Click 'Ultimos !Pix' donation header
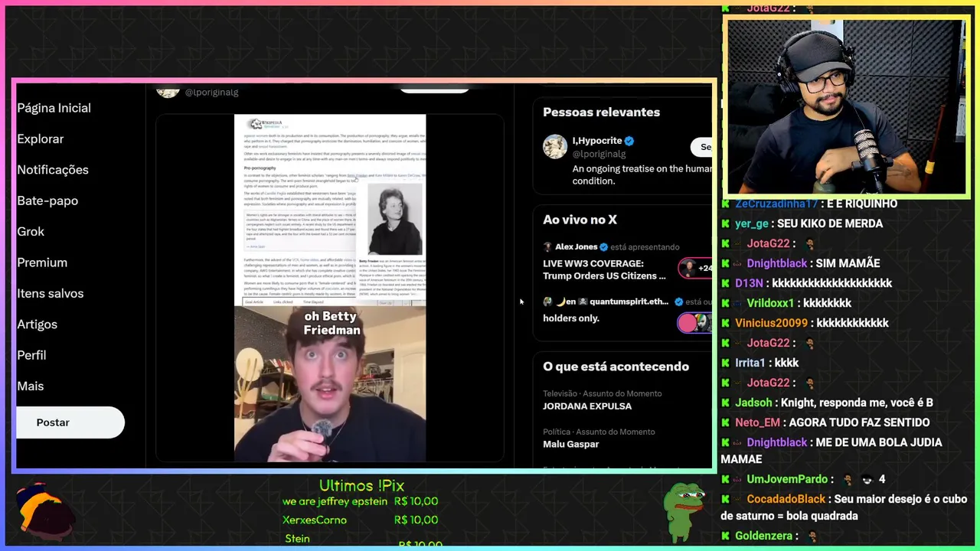The width and height of the screenshot is (980, 551). coord(361,485)
